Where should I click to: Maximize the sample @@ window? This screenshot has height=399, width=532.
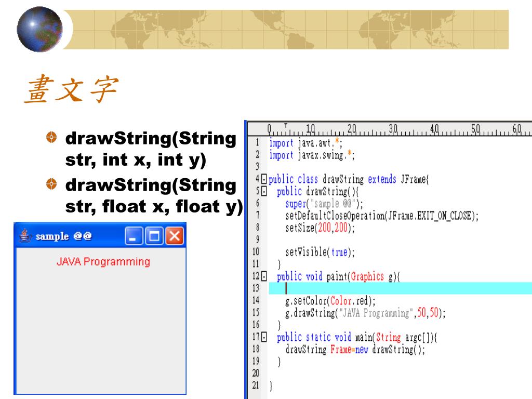click(154, 236)
